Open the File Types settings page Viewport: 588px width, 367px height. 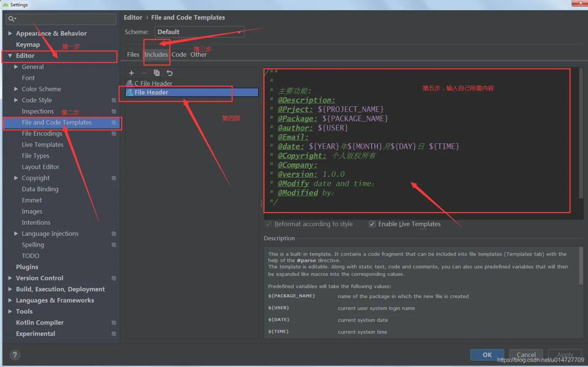tap(36, 156)
